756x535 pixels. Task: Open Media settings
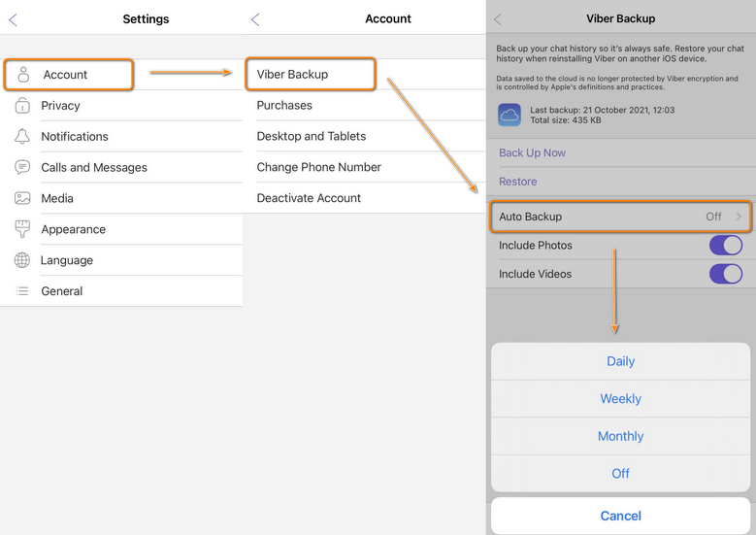(x=121, y=198)
